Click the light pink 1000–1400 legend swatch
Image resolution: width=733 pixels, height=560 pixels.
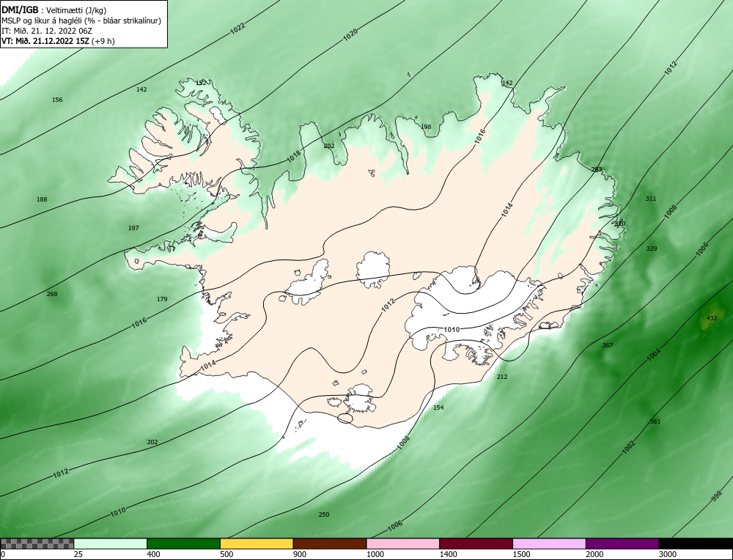tap(403, 544)
